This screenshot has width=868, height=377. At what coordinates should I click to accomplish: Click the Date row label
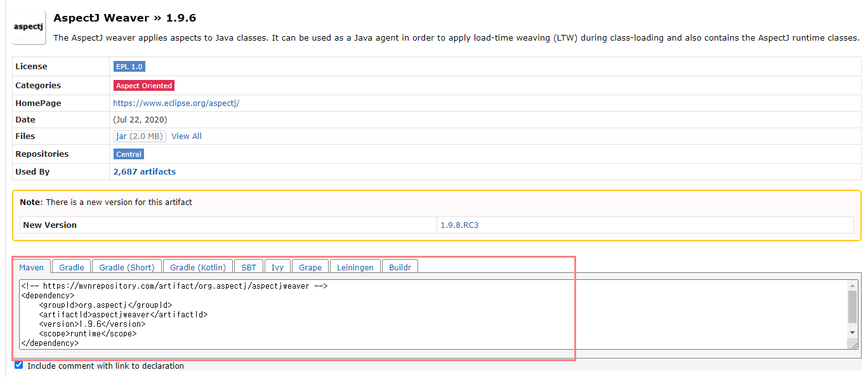[x=25, y=119]
